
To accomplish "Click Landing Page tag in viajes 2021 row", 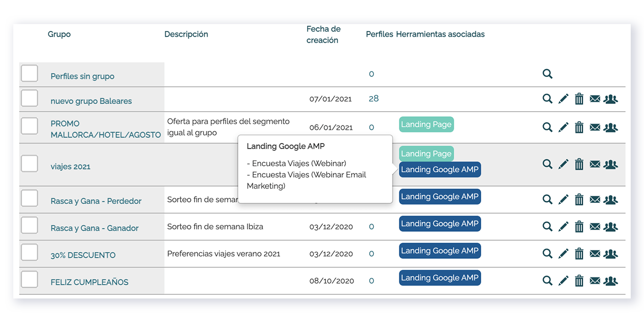I will tap(426, 153).
